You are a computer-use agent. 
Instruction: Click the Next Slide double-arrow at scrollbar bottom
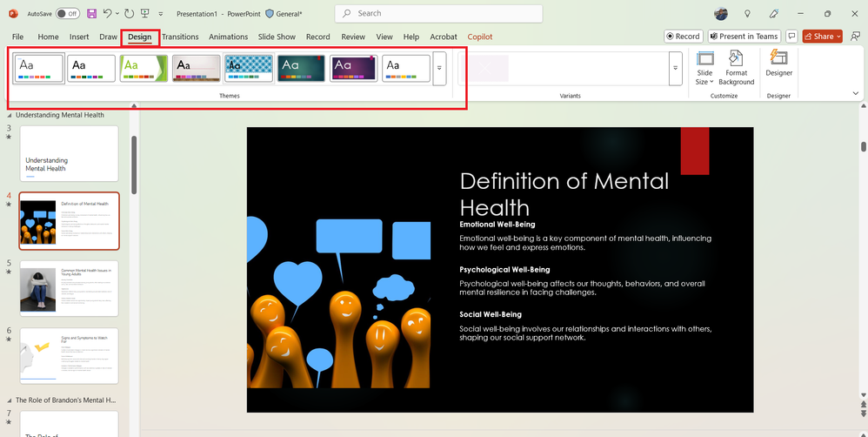[x=864, y=414]
